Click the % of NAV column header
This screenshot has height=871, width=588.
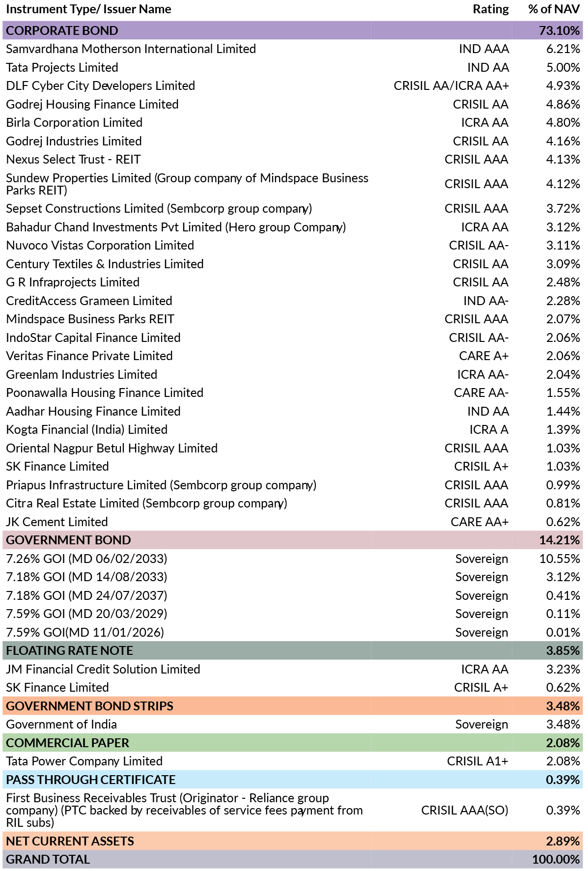(554, 9)
